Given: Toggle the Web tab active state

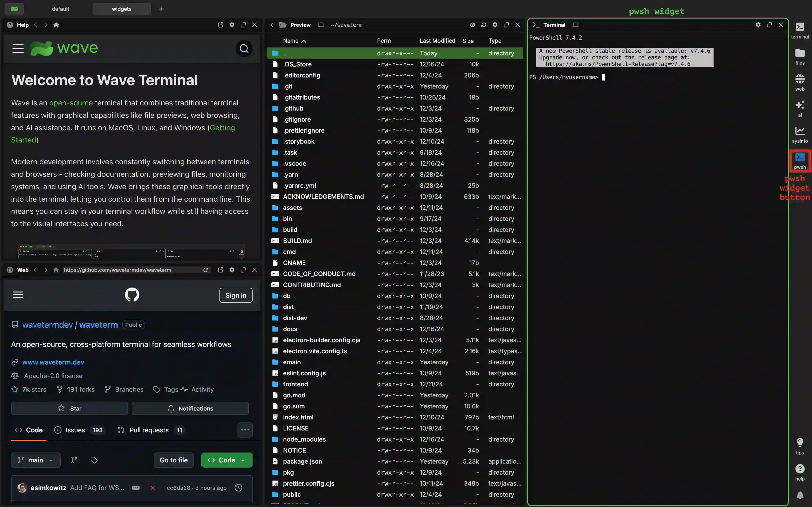Looking at the screenshot, I should [22, 269].
